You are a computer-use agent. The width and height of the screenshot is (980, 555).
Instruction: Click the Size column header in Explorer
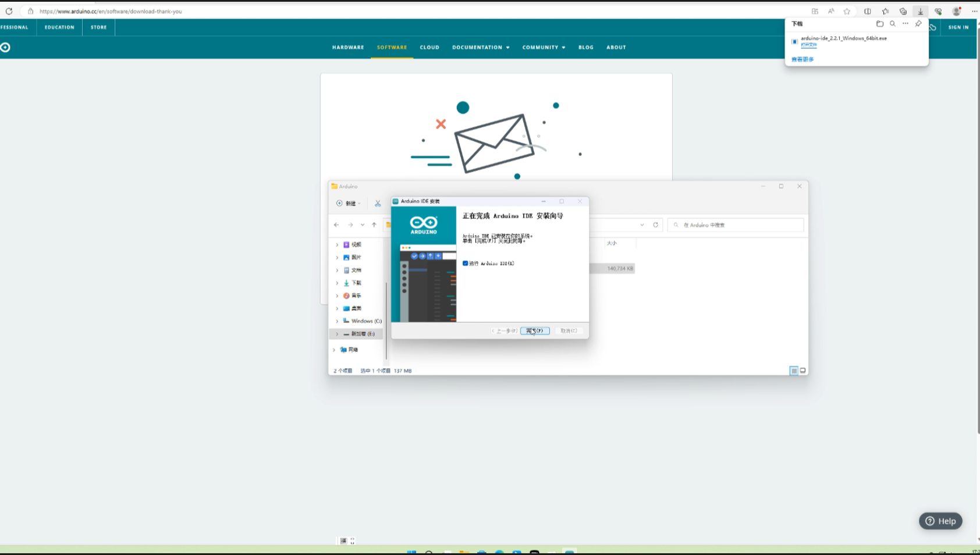click(612, 243)
